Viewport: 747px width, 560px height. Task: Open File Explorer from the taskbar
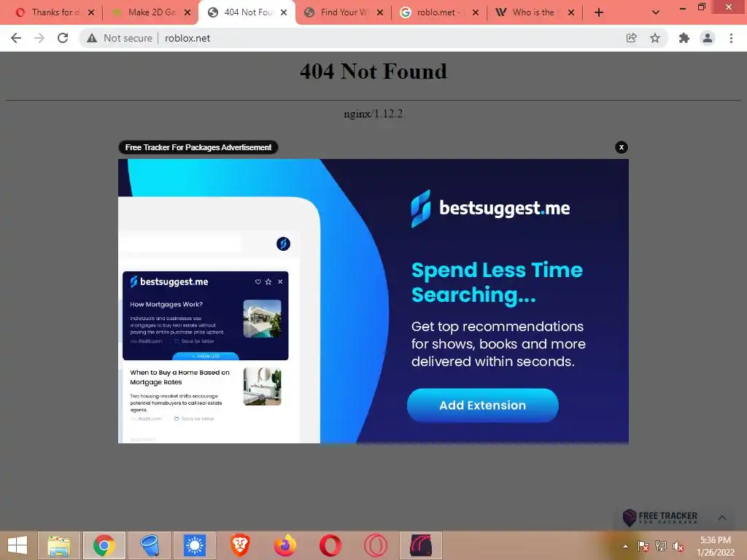click(58, 545)
